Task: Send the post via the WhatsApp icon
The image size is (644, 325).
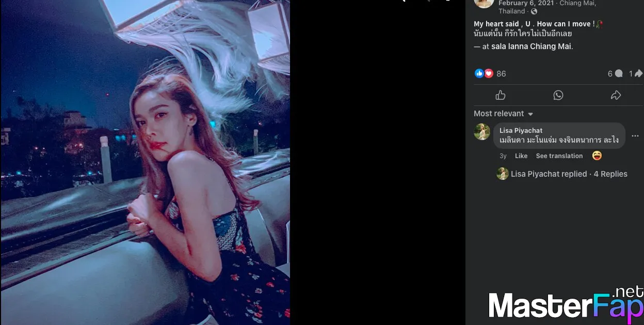Action: pyautogui.click(x=558, y=95)
